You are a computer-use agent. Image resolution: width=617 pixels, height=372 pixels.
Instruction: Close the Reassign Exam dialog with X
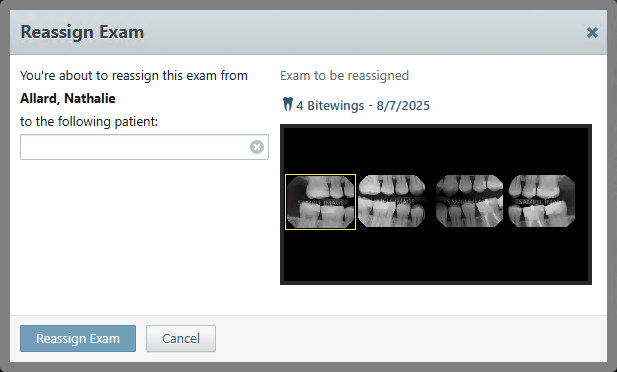(592, 32)
